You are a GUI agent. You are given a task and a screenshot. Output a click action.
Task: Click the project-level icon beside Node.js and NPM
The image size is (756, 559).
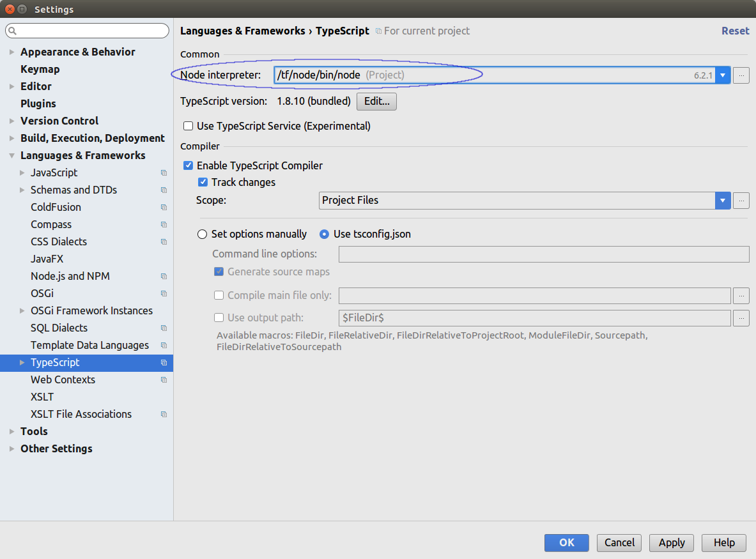(164, 277)
